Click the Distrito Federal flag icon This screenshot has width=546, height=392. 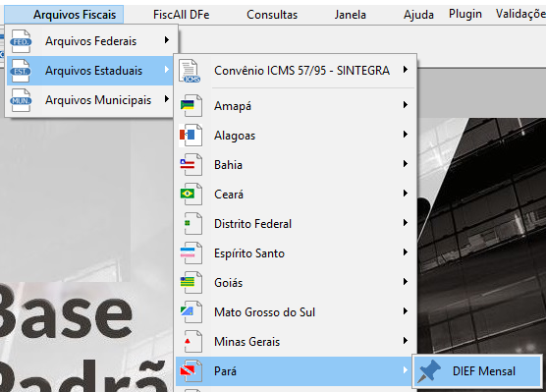tap(192, 223)
